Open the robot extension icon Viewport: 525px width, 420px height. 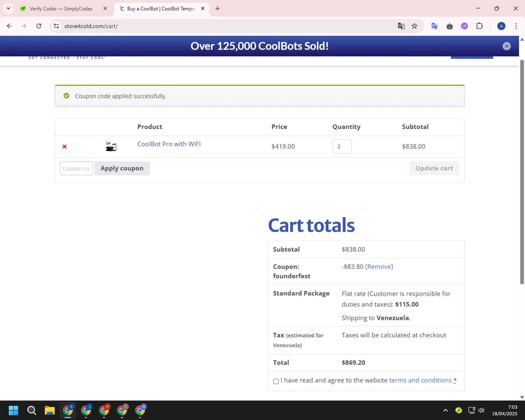point(450,26)
